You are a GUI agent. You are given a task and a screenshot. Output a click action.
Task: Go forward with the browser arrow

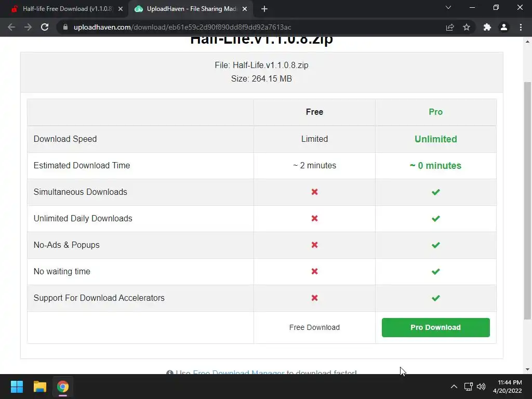pyautogui.click(x=28, y=27)
